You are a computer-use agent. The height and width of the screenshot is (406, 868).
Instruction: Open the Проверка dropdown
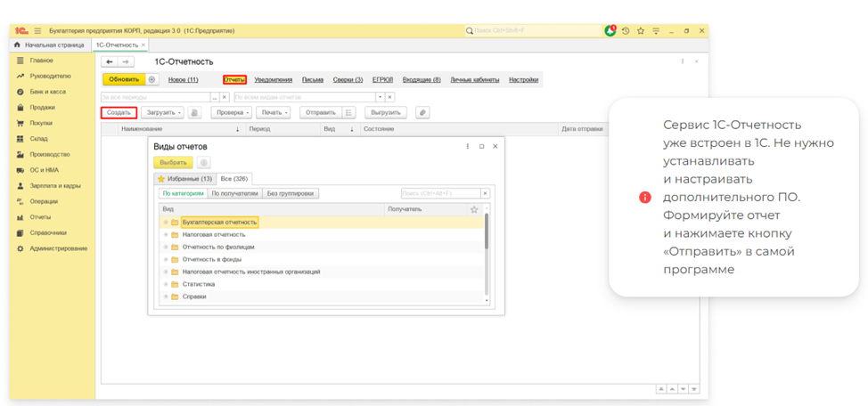[x=232, y=112]
